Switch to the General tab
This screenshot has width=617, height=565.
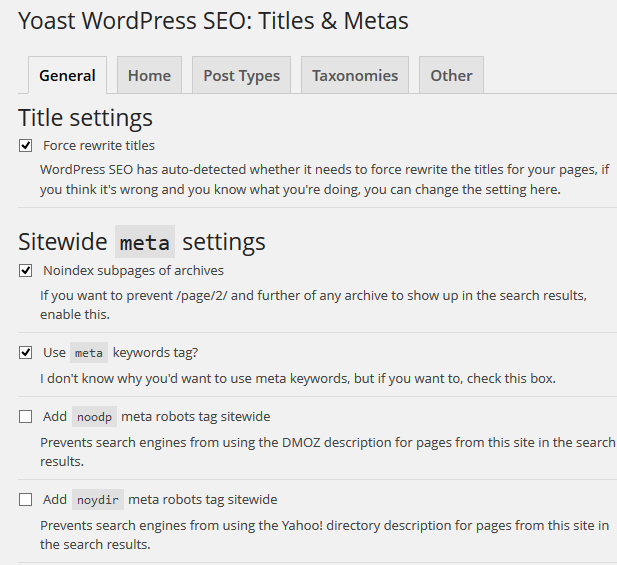click(67, 75)
